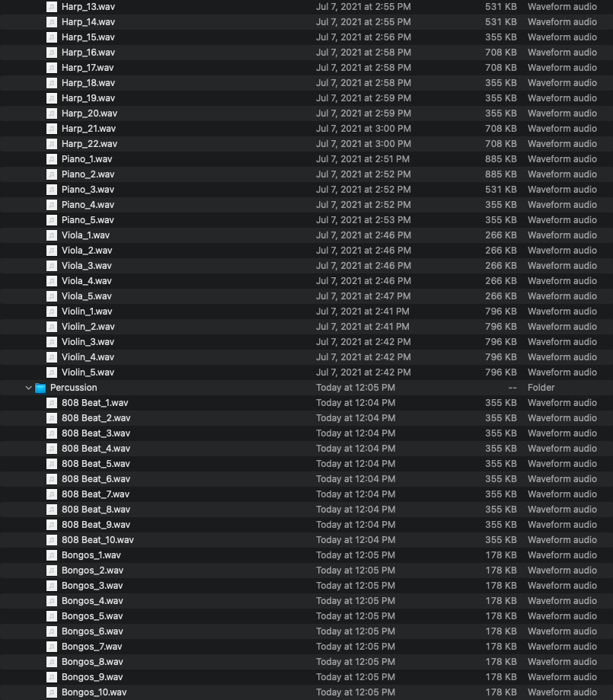Select the 808 Beat_6.wav file
The width and height of the screenshot is (613, 700).
(x=96, y=479)
